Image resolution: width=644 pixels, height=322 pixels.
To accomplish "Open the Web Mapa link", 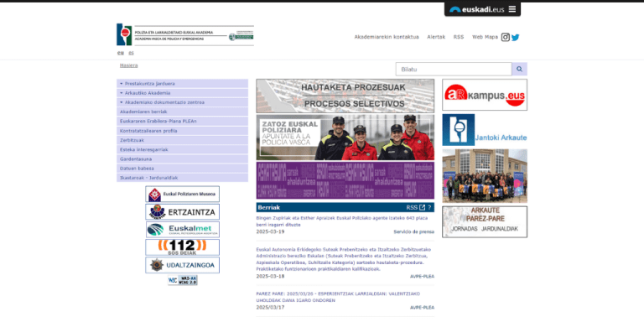I will [x=485, y=37].
